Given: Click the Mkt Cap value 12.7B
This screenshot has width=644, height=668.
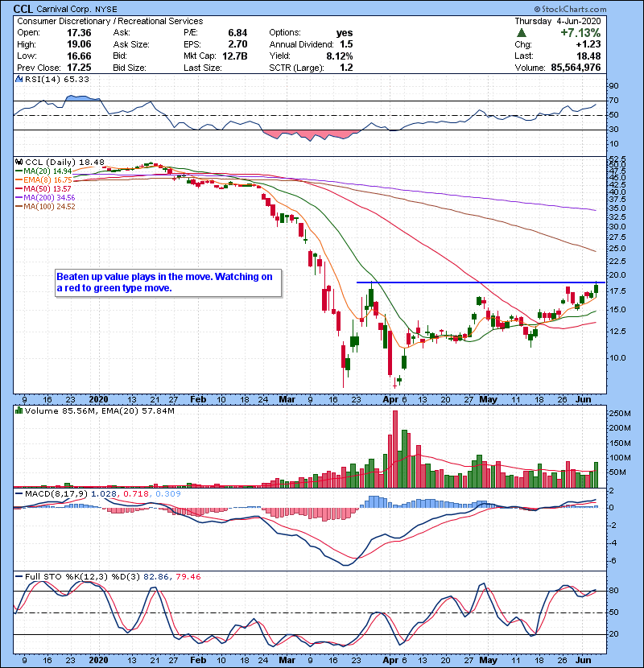Looking at the screenshot, I should click(x=235, y=56).
